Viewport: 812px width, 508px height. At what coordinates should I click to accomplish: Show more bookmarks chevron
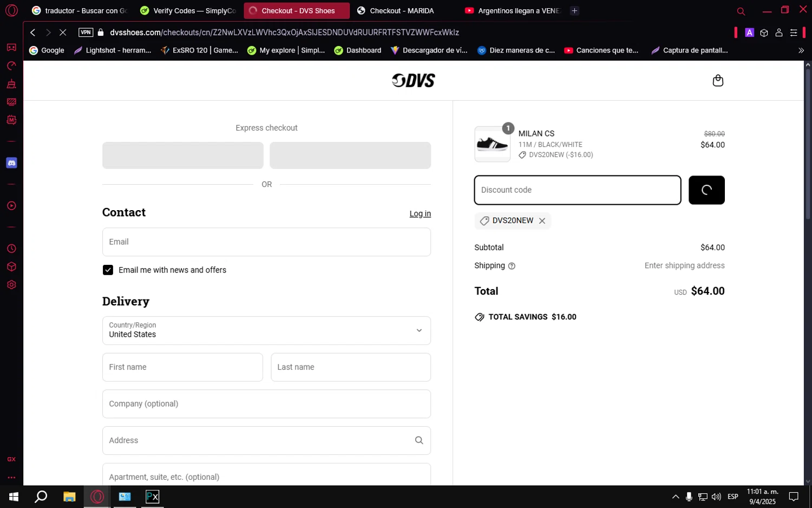(801, 50)
